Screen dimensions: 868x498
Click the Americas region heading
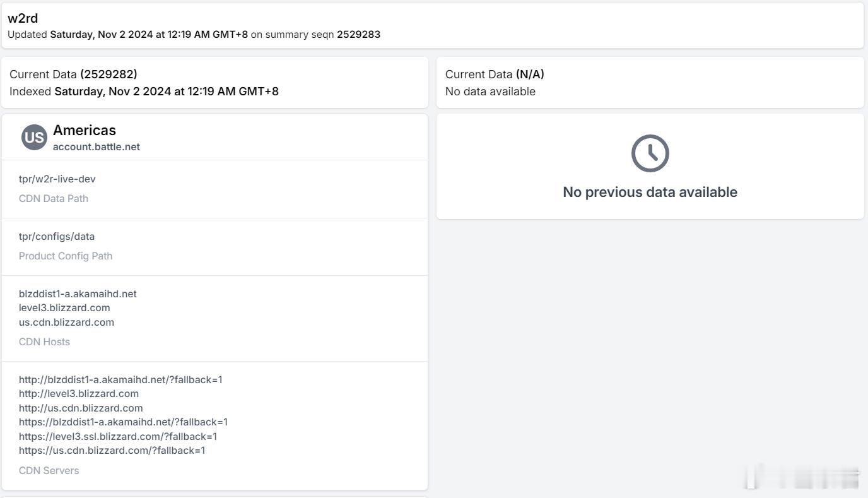tap(85, 130)
